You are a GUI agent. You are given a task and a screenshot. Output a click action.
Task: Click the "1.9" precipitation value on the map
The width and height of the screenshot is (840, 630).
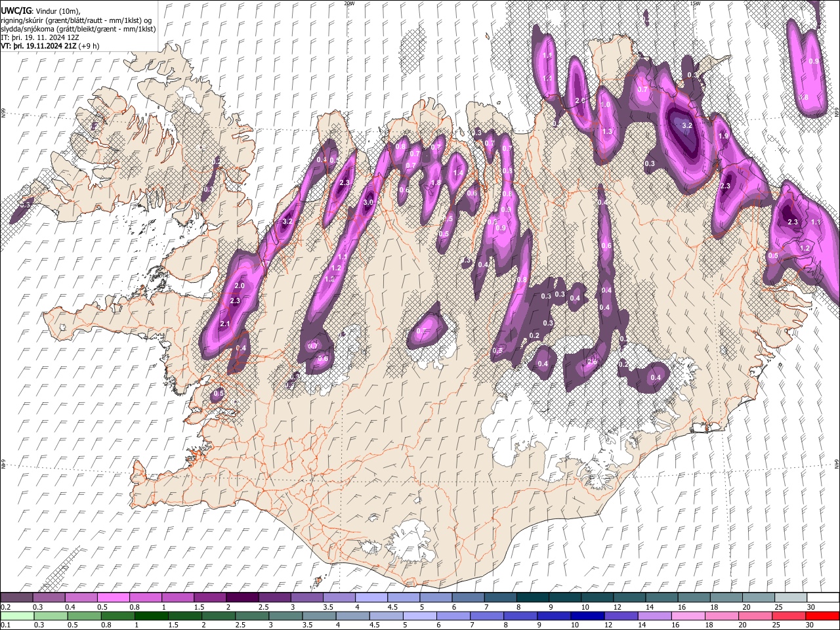(x=724, y=136)
